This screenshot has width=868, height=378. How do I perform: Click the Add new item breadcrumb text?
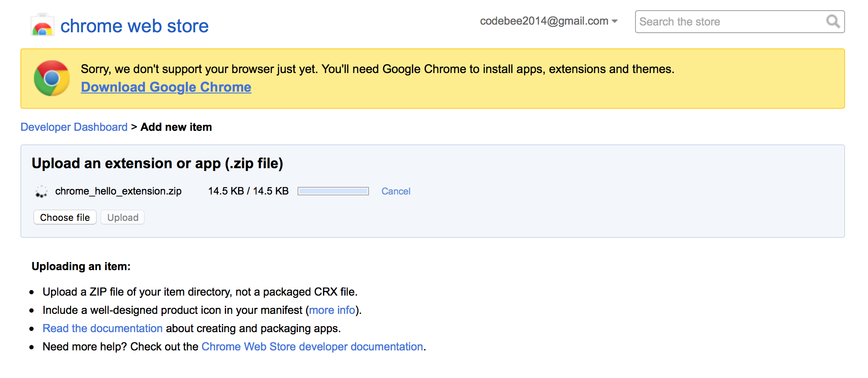click(176, 127)
